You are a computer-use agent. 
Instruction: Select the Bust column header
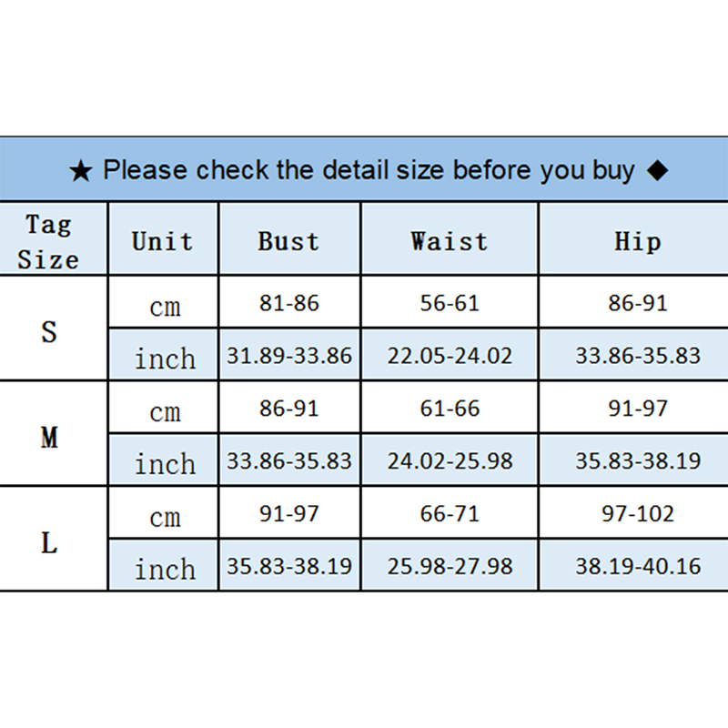point(288,241)
